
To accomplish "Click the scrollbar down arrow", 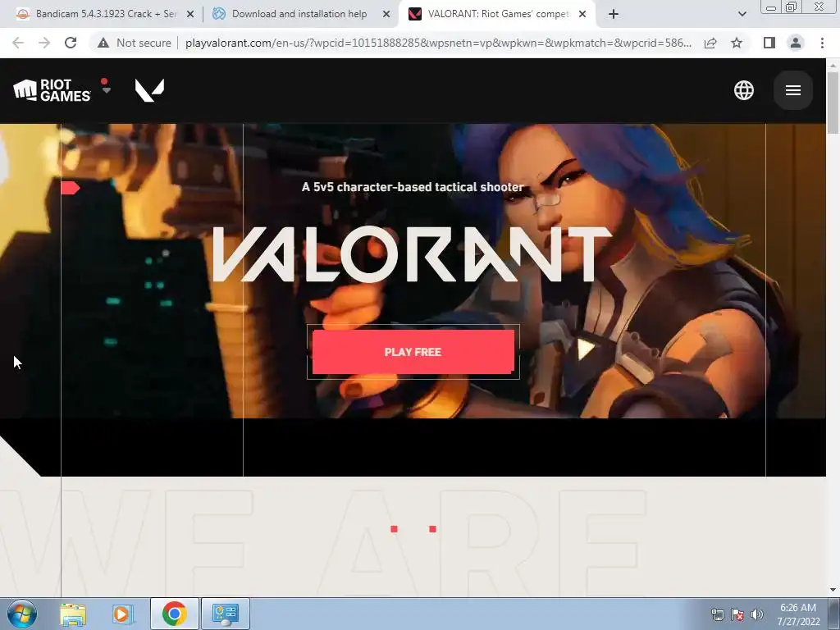I will click(x=833, y=590).
